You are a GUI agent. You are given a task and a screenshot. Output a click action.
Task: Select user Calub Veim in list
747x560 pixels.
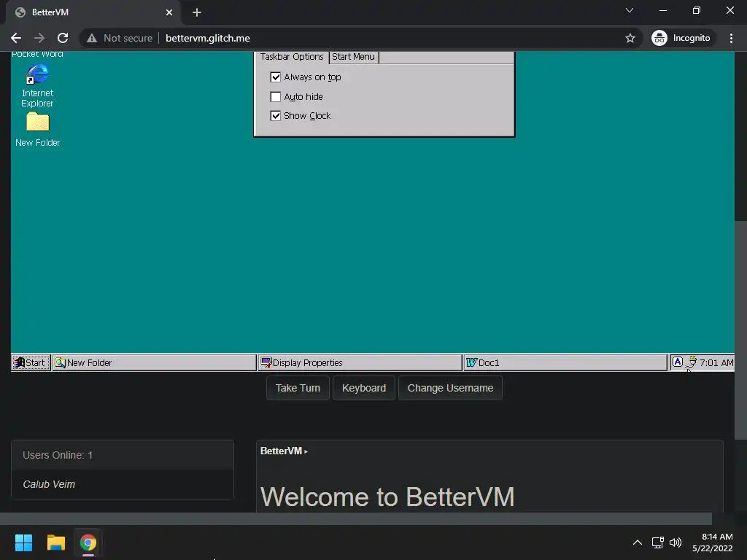pos(123,484)
